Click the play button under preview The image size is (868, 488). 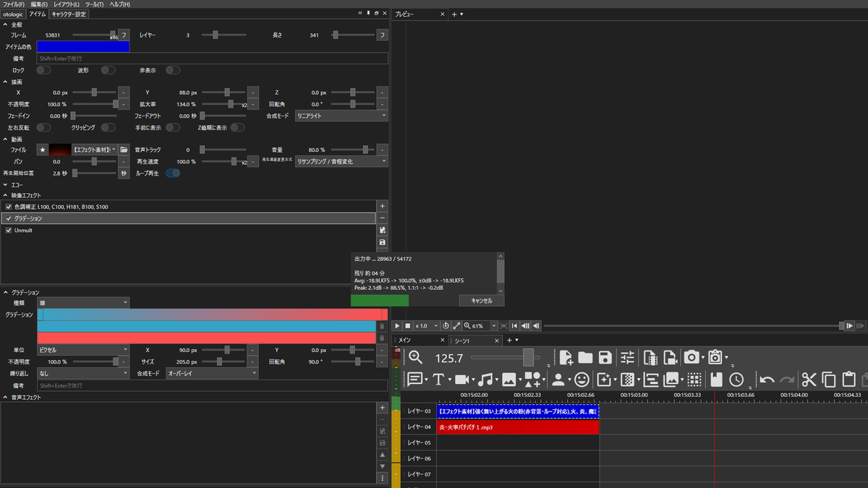397,325
